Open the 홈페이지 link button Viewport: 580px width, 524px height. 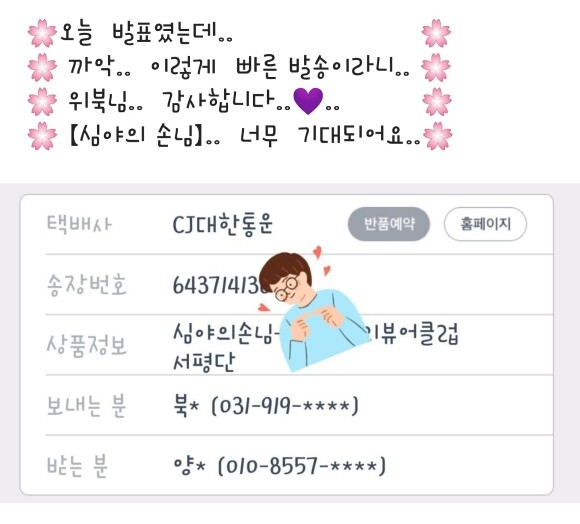[485, 224]
